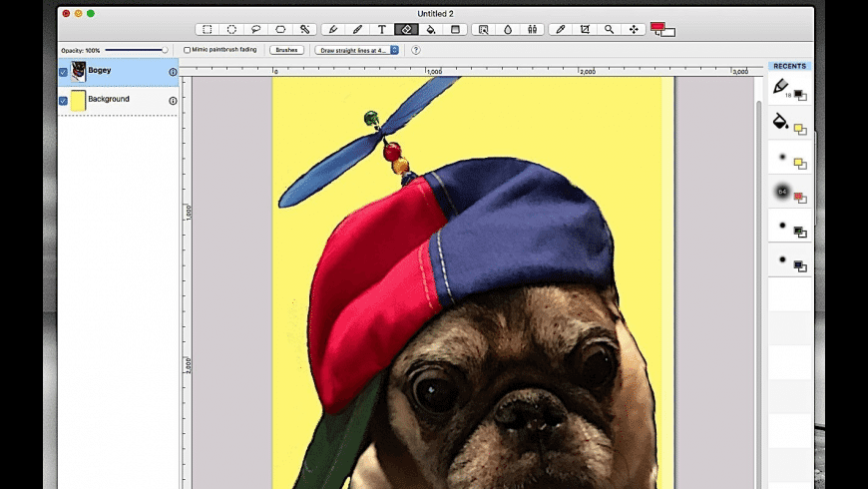Open the help question mark button
This screenshot has height=489, width=868.
[416, 50]
